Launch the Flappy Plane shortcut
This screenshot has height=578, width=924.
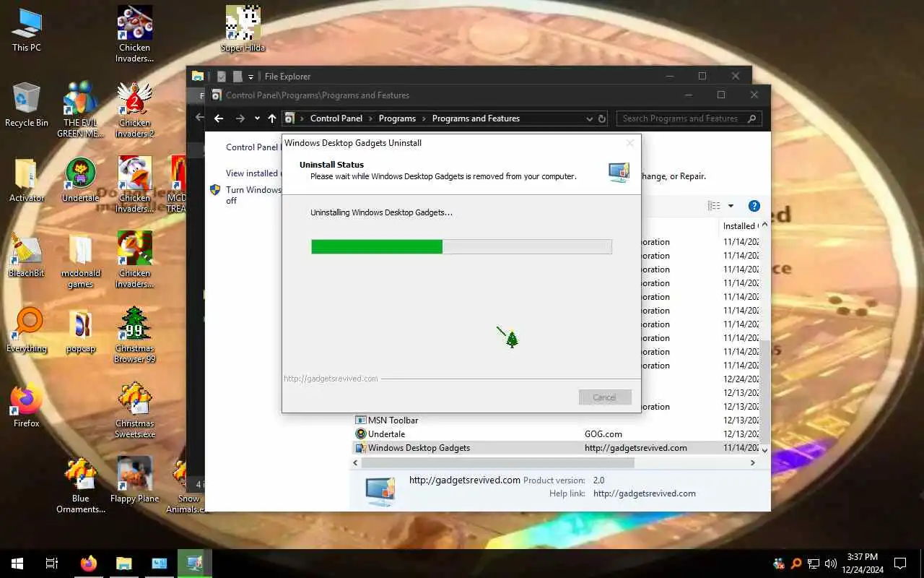[x=134, y=480]
